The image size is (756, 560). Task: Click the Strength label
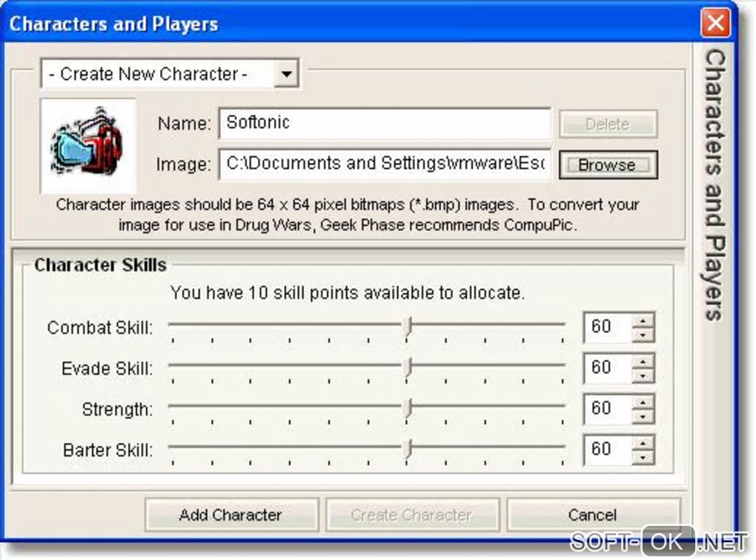117,410
